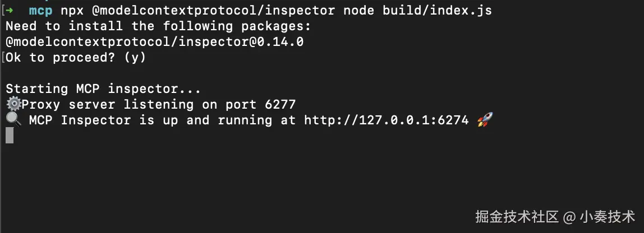The width and height of the screenshot is (644, 233).
Task: Click the rocket emoji after the URL
Action: tap(484, 120)
